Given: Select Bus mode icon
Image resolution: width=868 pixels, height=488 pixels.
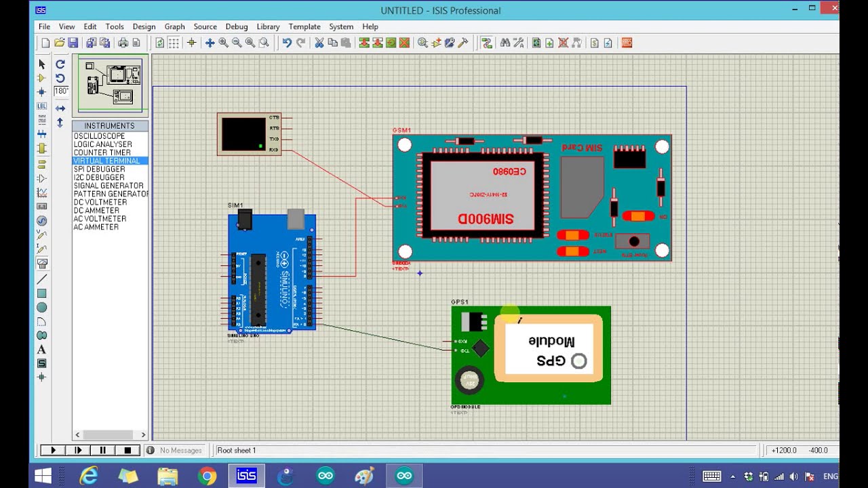Looking at the screenshot, I should [x=41, y=134].
